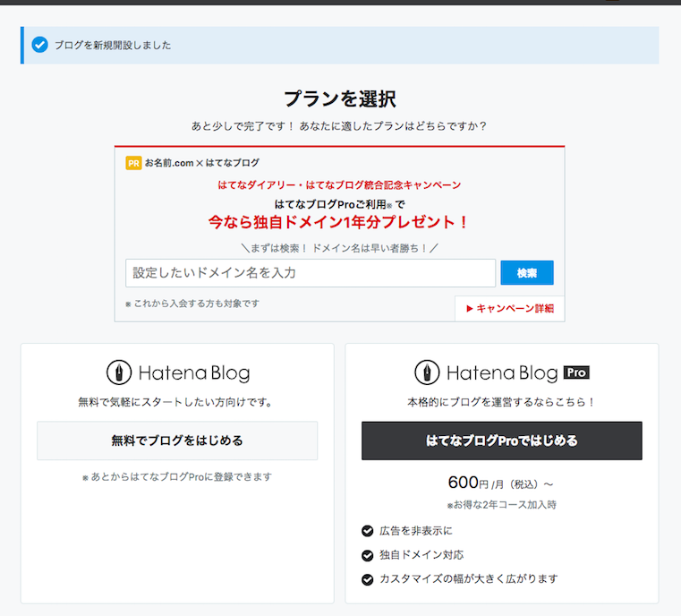Click ブログを新規開設しました notification text
681x616 pixels.
(x=113, y=45)
